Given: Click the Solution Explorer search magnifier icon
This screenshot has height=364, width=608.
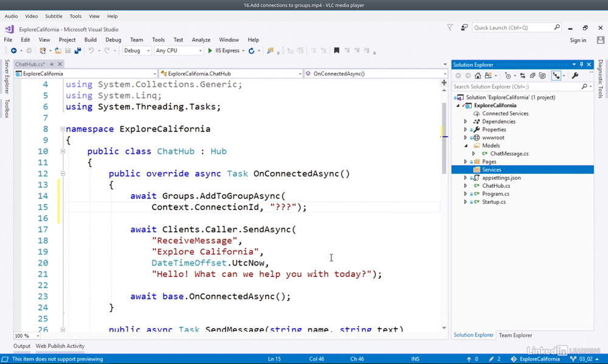Looking at the screenshot, I should (584, 86).
